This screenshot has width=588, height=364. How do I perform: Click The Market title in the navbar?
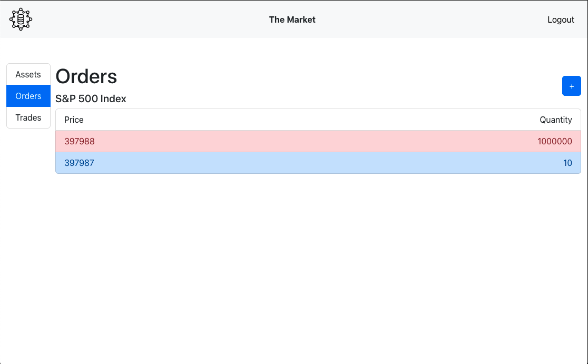tap(292, 19)
